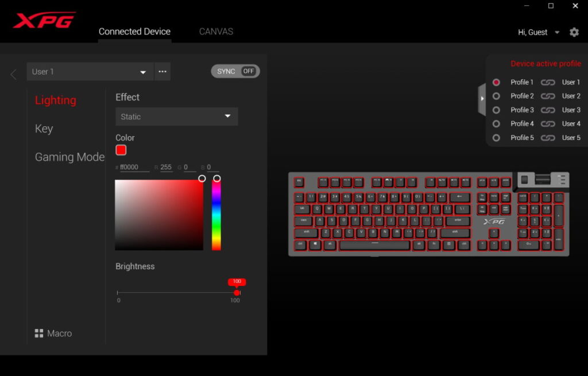
Task: Select the Profile 2 radio button
Action: coord(496,96)
